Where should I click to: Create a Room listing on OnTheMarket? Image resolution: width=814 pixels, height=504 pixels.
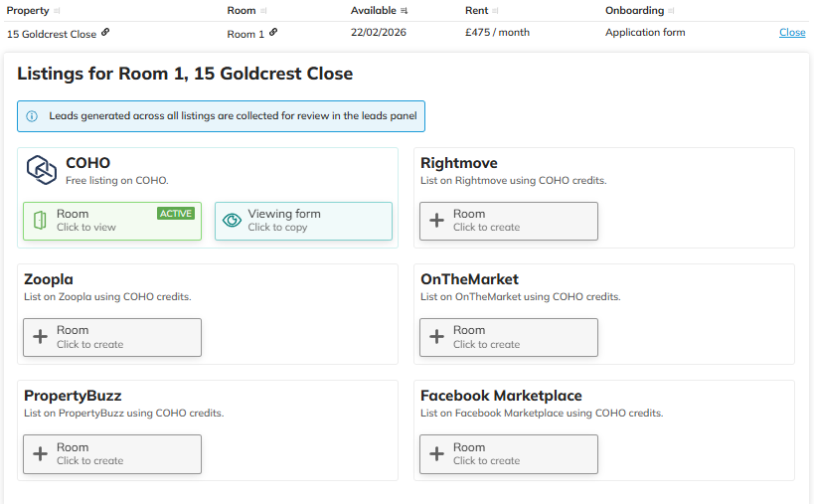point(508,337)
